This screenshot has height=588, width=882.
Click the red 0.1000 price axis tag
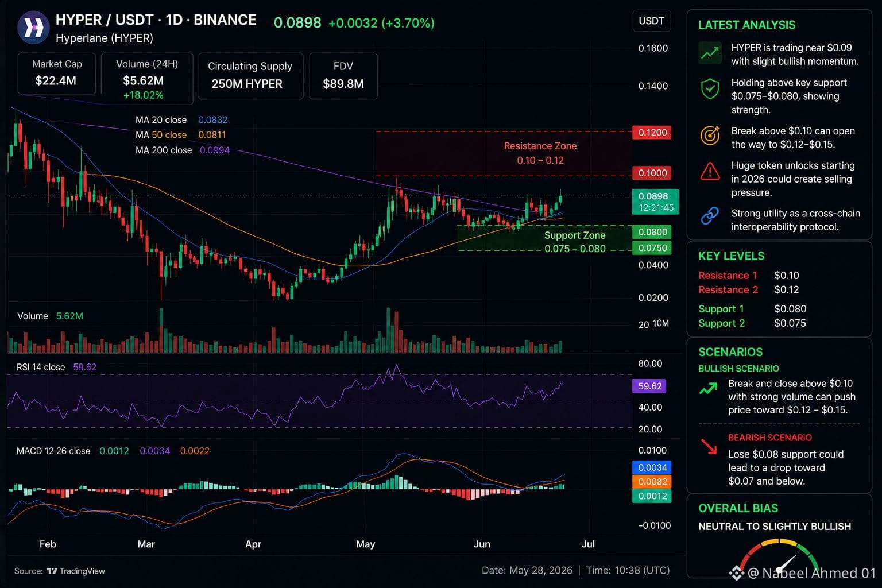click(652, 173)
